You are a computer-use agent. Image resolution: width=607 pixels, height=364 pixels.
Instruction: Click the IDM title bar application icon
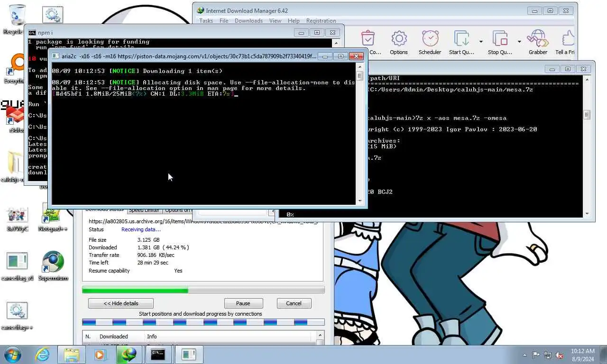201,10
